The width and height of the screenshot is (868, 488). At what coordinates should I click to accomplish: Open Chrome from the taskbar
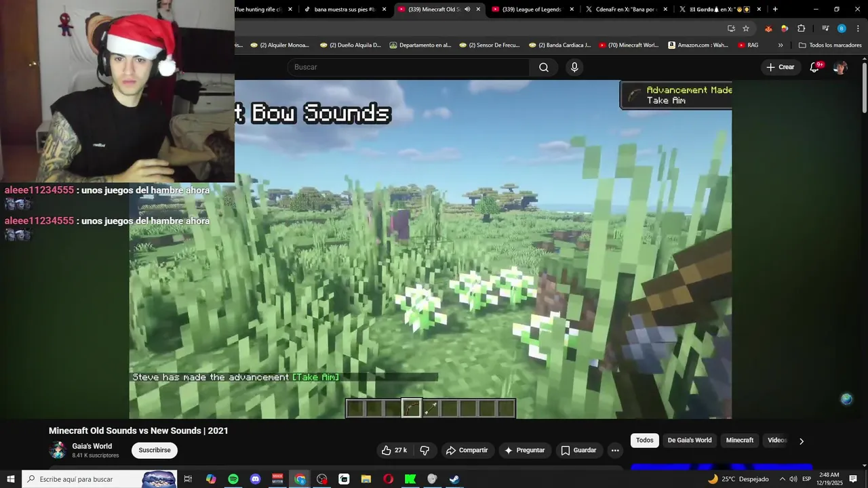tap(300, 479)
